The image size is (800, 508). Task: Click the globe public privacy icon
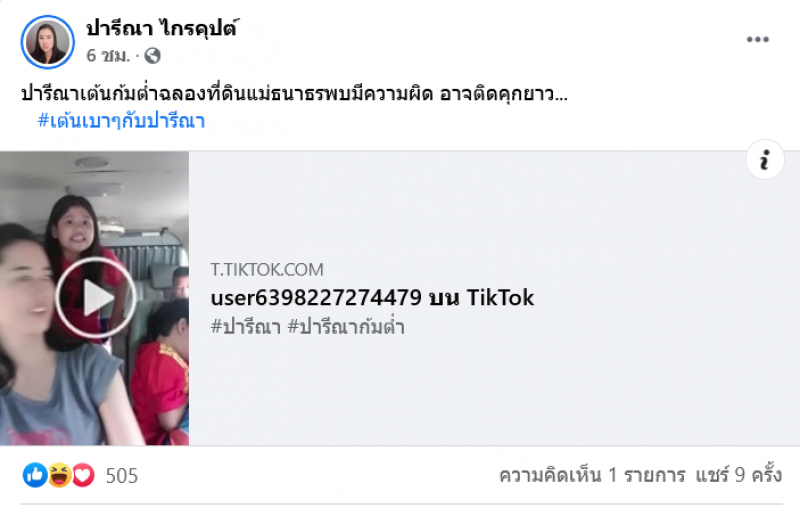pos(152,55)
